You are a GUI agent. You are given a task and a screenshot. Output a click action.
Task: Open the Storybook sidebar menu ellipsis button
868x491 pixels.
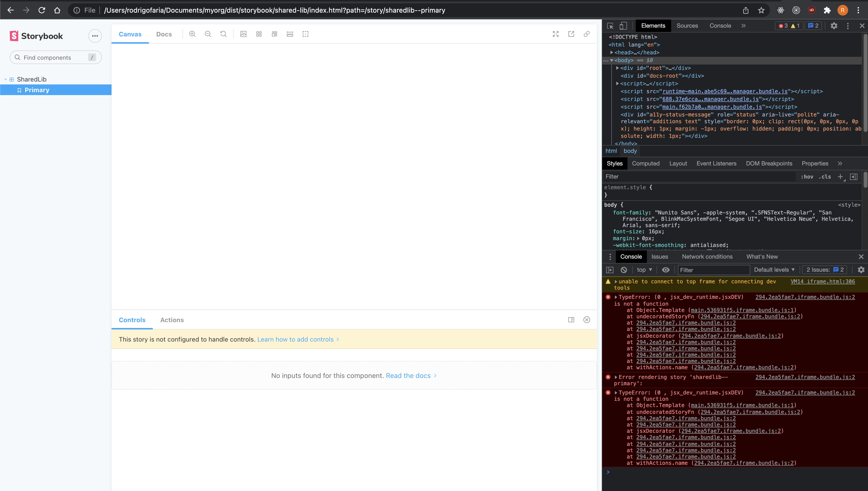click(95, 36)
